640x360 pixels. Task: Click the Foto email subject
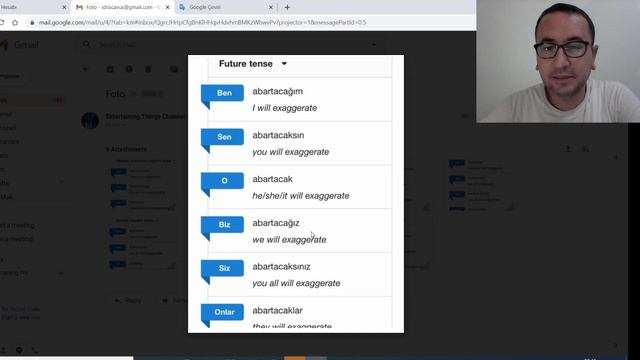click(x=115, y=94)
